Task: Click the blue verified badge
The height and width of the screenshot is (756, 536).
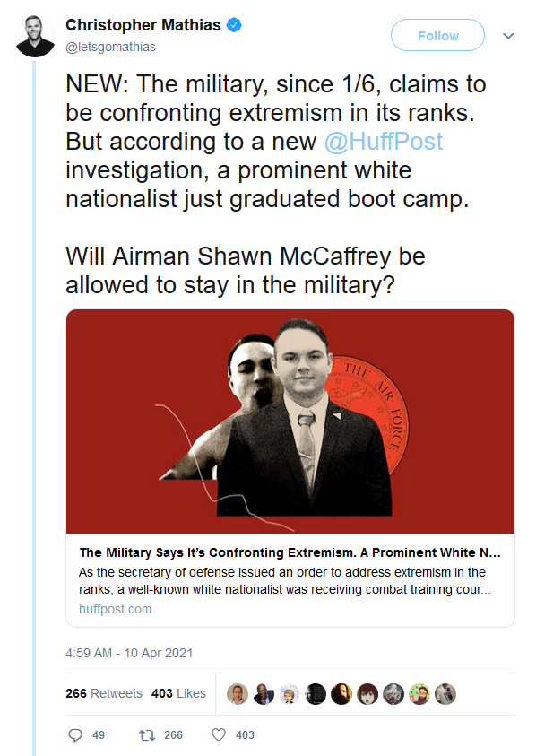Action: click(234, 25)
